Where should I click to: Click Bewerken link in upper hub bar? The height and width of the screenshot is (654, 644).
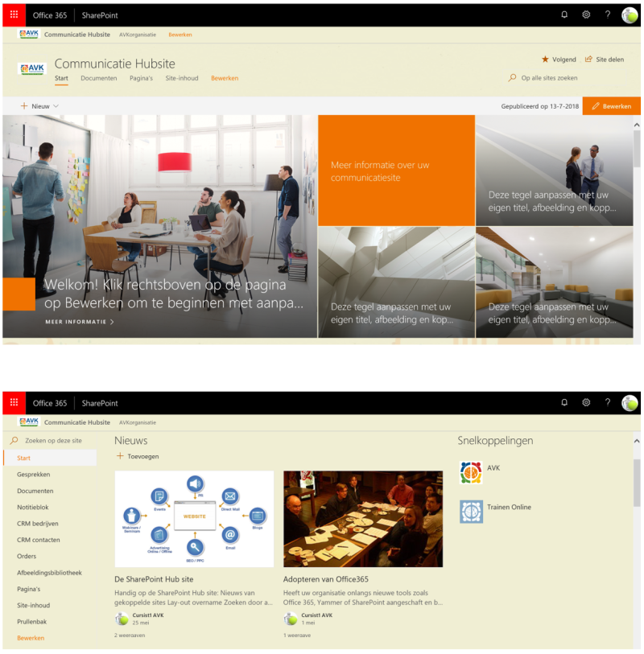180,35
